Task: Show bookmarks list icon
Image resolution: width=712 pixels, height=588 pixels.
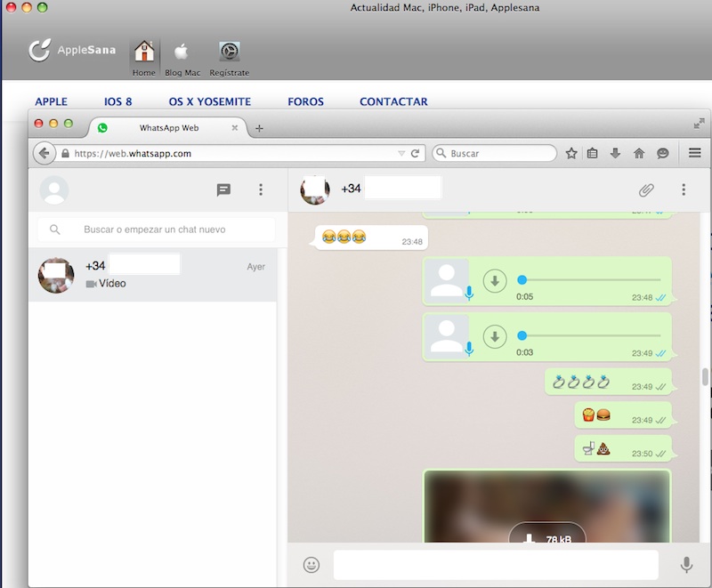Action: (x=592, y=153)
